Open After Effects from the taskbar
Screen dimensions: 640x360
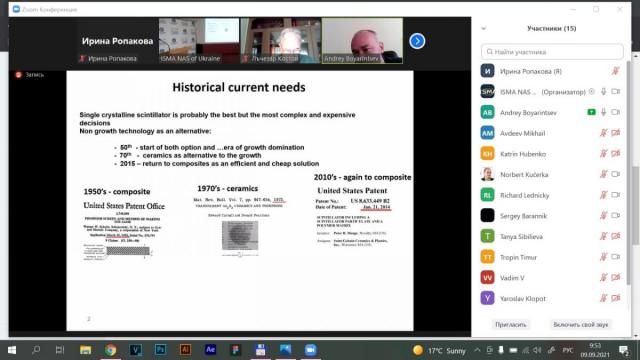210,350
